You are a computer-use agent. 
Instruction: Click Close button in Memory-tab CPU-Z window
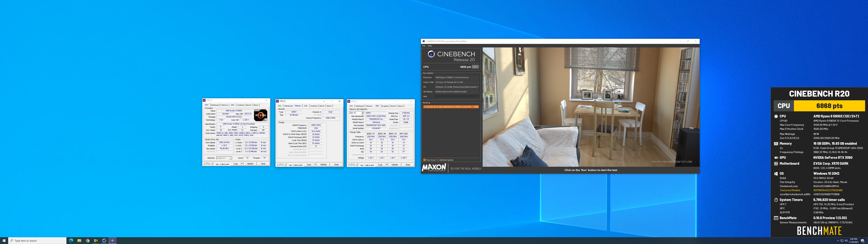pyautogui.click(x=336, y=165)
